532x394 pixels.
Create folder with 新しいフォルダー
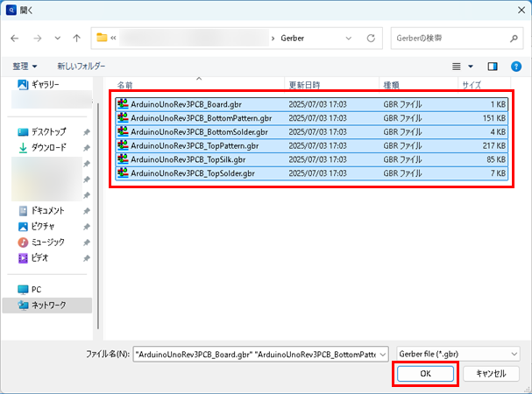[82, 67]
